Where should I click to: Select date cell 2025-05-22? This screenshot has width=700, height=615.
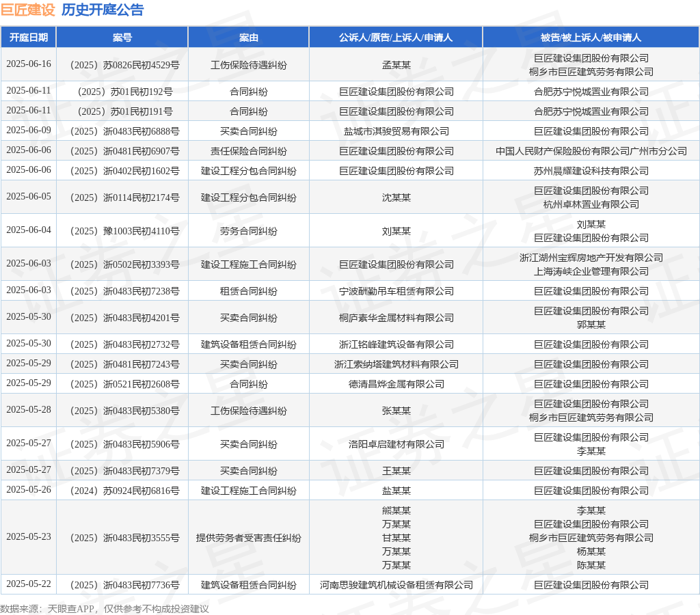pyautogui.click(x=29, y=584)
